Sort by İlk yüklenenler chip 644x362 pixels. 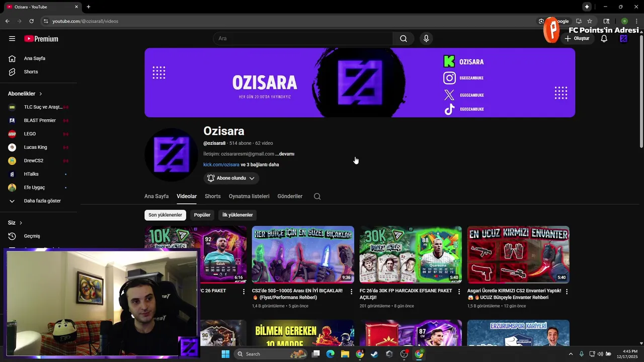[237, 215]
